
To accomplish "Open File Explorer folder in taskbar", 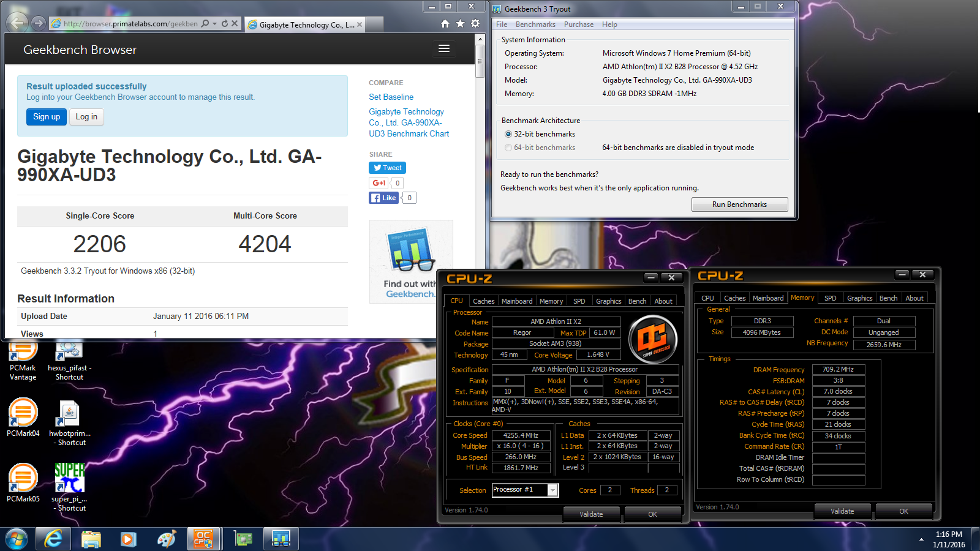I will point(91,539).
